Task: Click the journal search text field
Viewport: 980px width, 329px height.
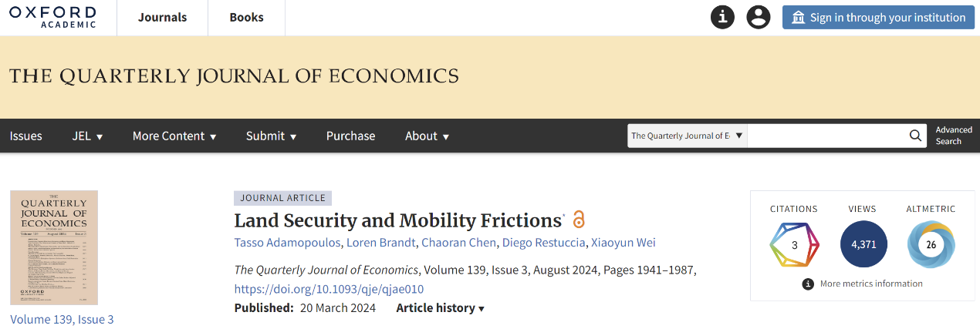Action: coord(826,136)
